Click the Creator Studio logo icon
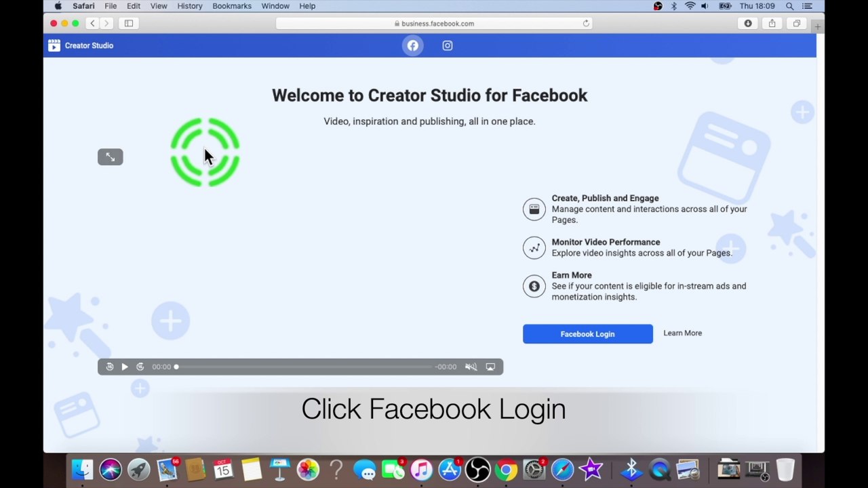The image size is (868, 488). pos(54,45)
